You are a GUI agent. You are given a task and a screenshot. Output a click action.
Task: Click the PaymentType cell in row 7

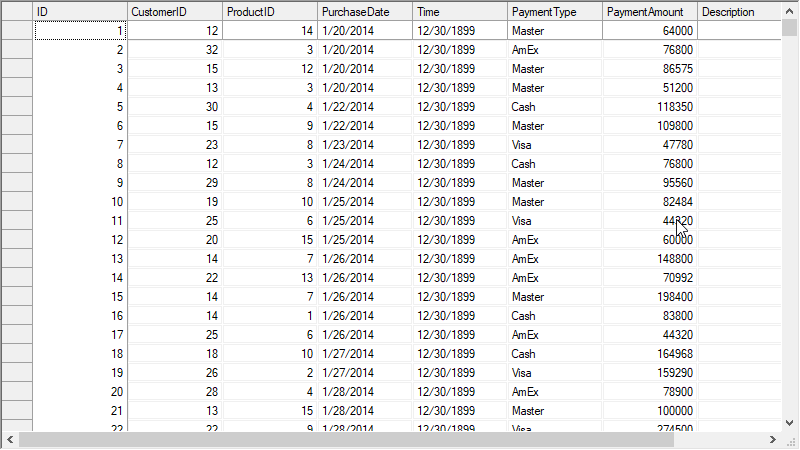click(555, 145)
